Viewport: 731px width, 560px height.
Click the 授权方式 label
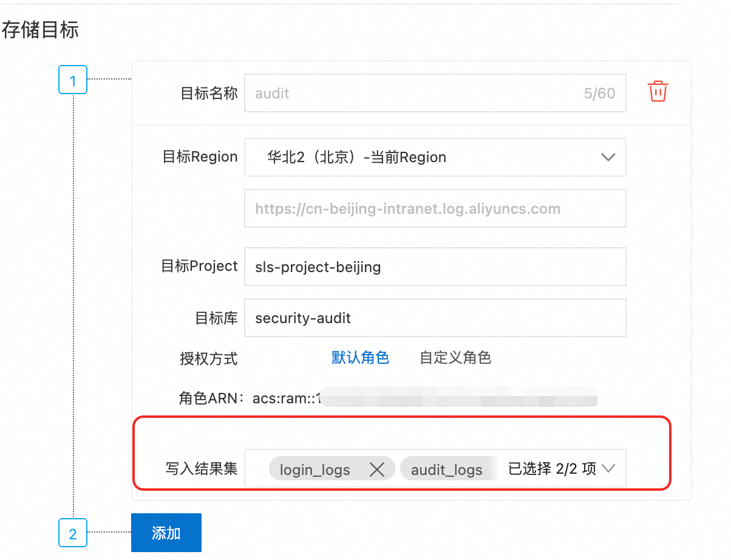click(209, 358)
